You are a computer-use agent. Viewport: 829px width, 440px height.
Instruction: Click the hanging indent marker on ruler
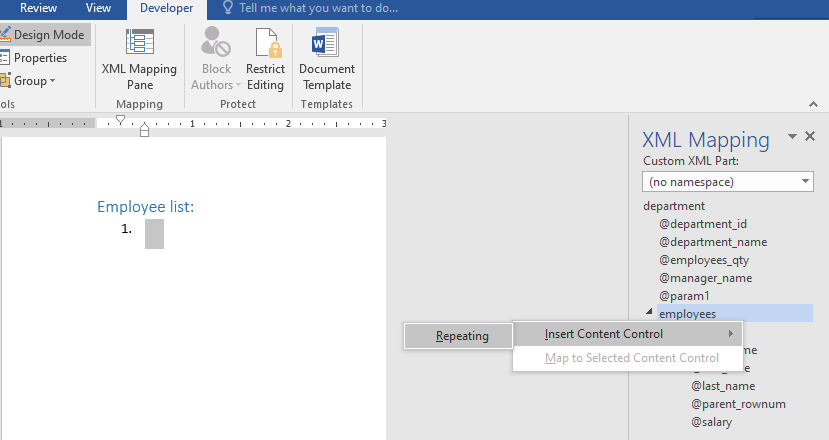click(x=144, y=126)
